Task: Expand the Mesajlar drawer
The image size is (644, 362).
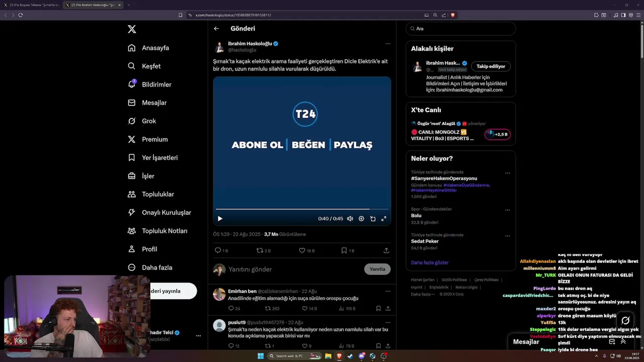Action: pyautogui.click(x=623, y=341)
